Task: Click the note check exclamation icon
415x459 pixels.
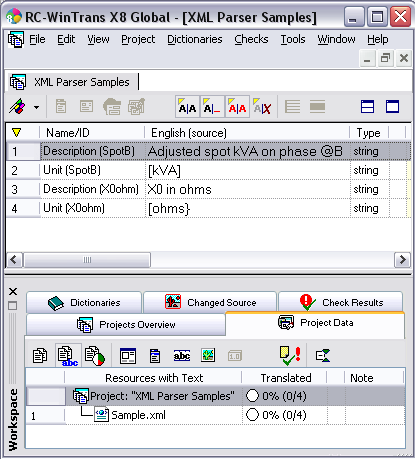Action: coord(290,355)
